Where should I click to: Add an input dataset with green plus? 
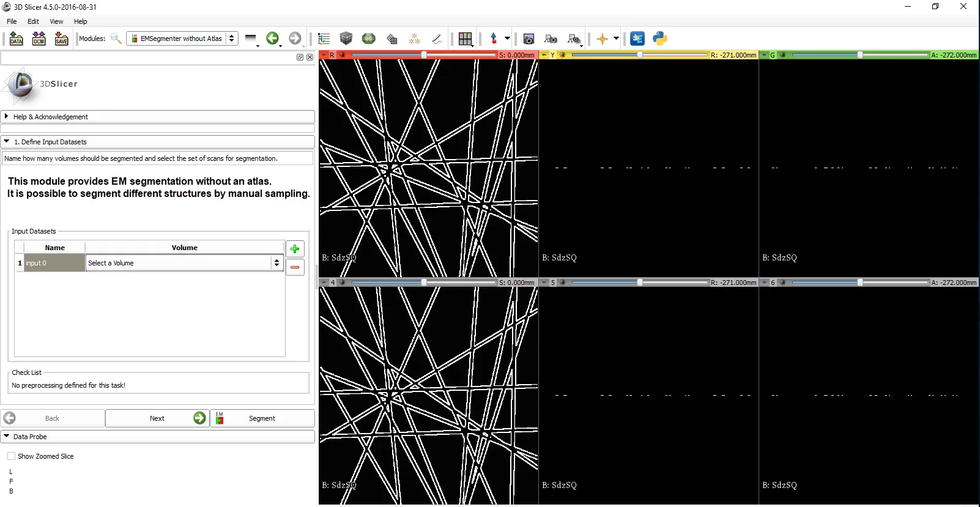click(295, 249)
